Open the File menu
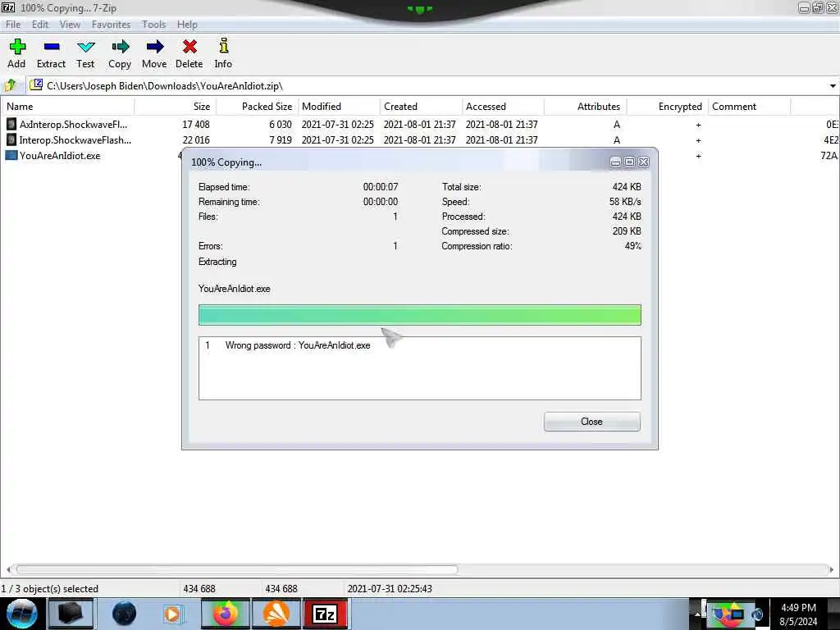840x630 pixels. [x=13, y=25]
